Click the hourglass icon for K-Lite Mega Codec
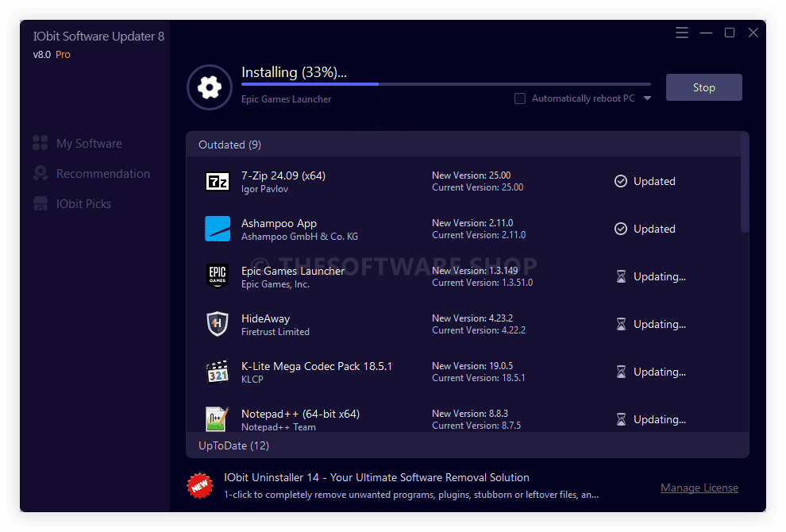This screenshot has width=786, height=532. coord(621,372)
